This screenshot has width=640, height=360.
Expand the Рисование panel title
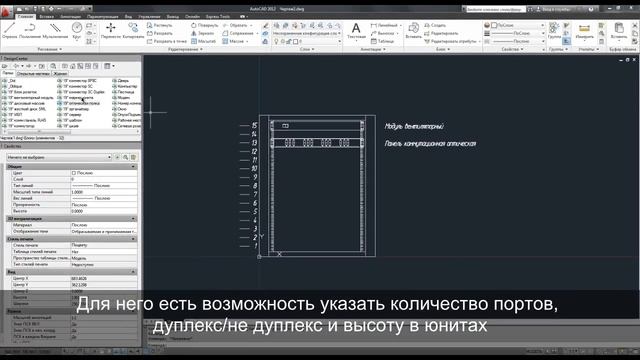point(50,49)
